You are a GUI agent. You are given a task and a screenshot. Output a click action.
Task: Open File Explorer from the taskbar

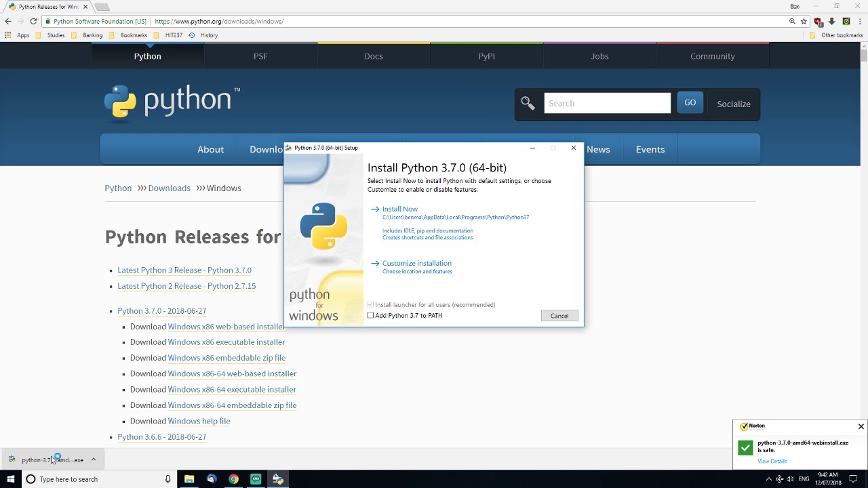189,479
